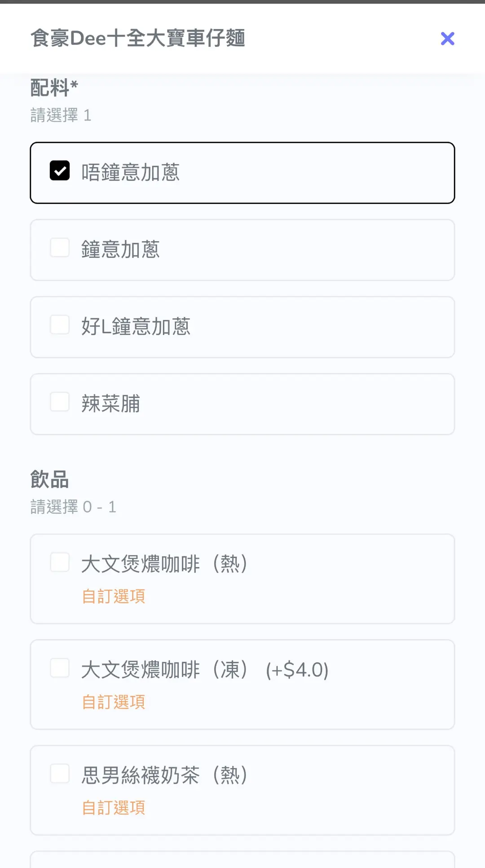
Task: Uncheck the 唔鐘意加蔥 checkbox
Action: pyautogui.click(x=60, y=171)
